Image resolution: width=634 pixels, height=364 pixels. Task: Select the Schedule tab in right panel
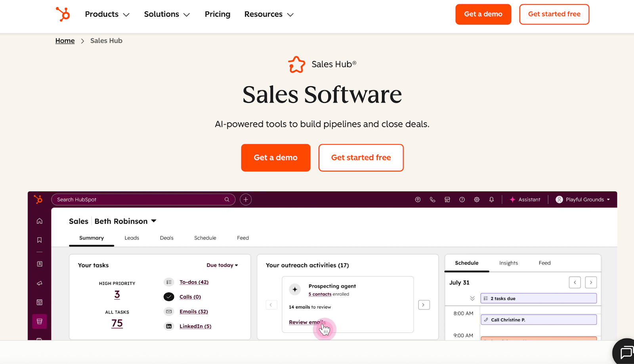467,263
